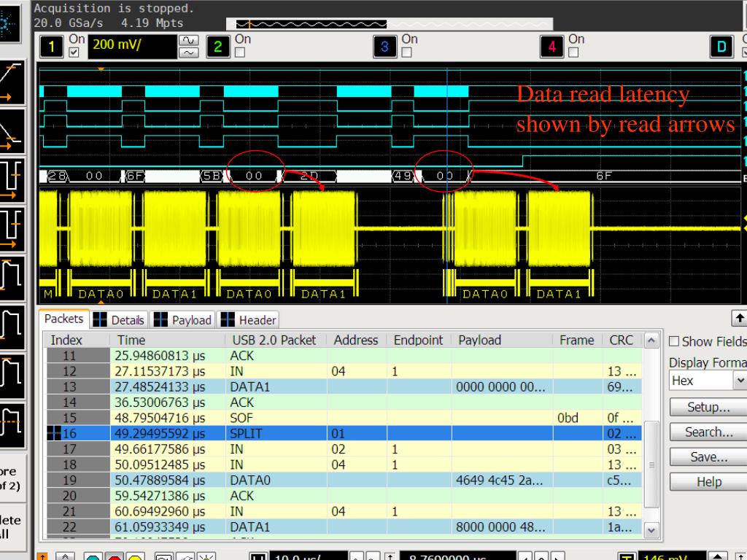Toggle channel 1 On checkbox

point(74,52)
